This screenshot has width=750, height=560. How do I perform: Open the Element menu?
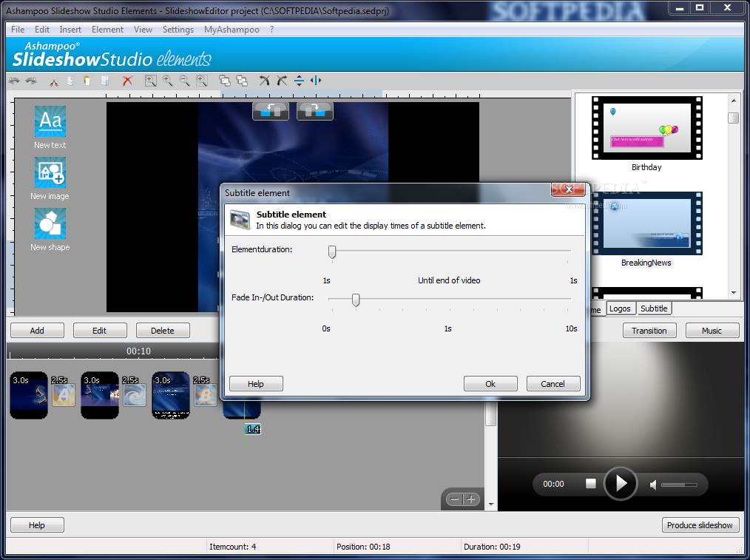108,30
